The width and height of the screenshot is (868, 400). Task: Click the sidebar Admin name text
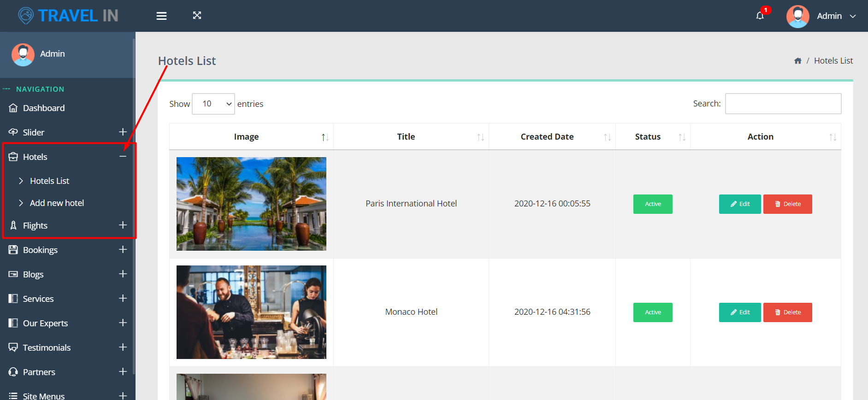pos(53,54)
